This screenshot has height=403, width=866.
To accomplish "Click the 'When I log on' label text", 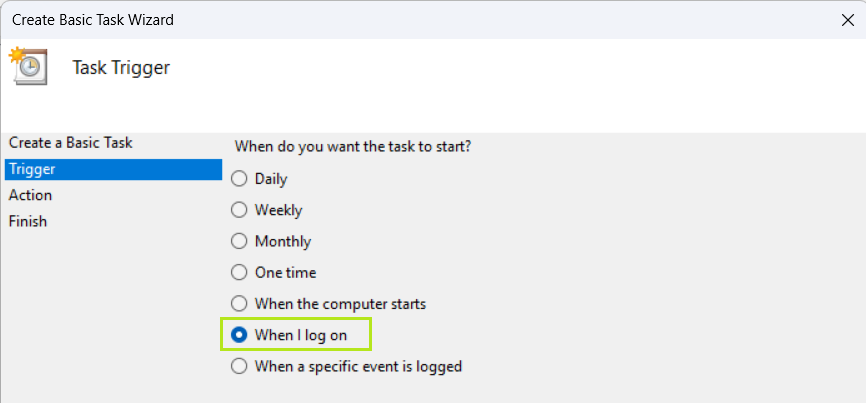I will [x=301, y=335].
